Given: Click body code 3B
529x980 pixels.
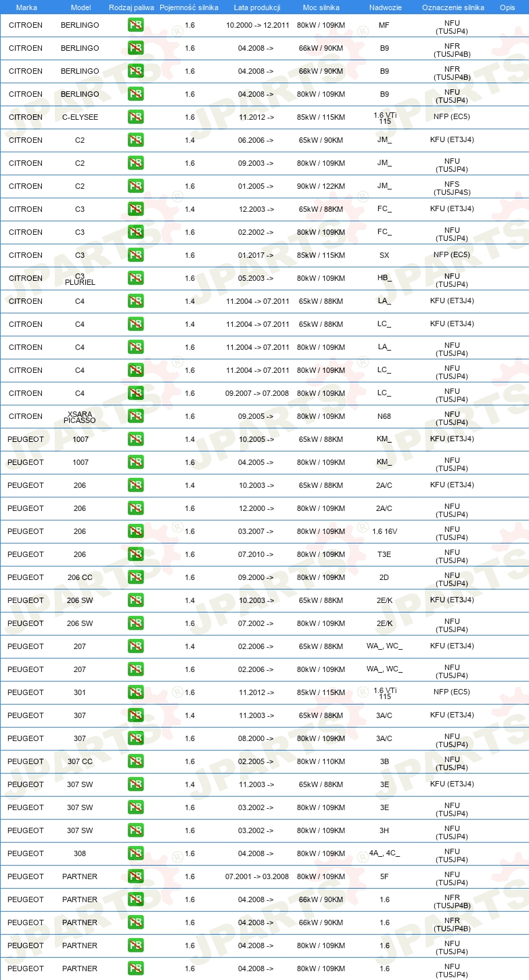Looking at the screenshot, I should point(384,761).
